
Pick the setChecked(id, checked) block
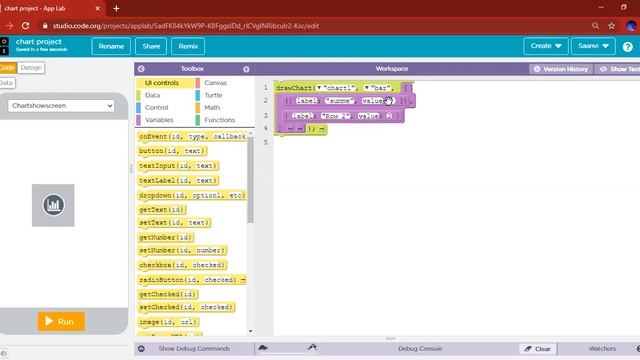(186, 307)
